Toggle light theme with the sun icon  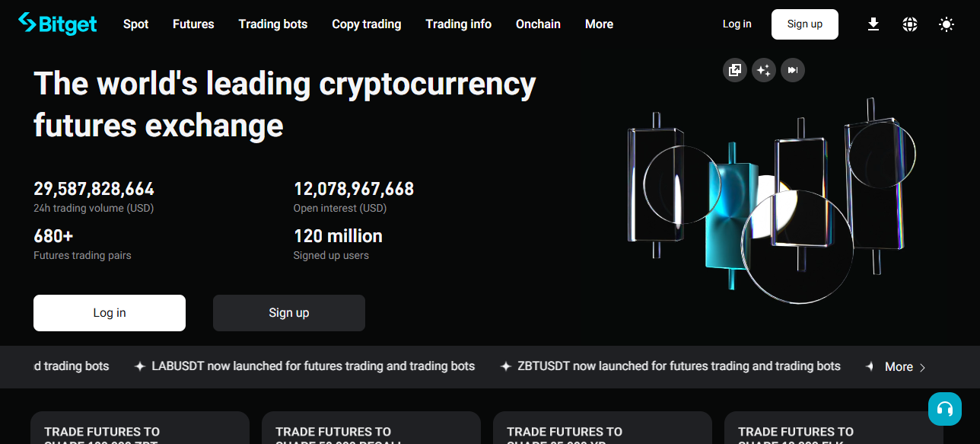[946, 24]
